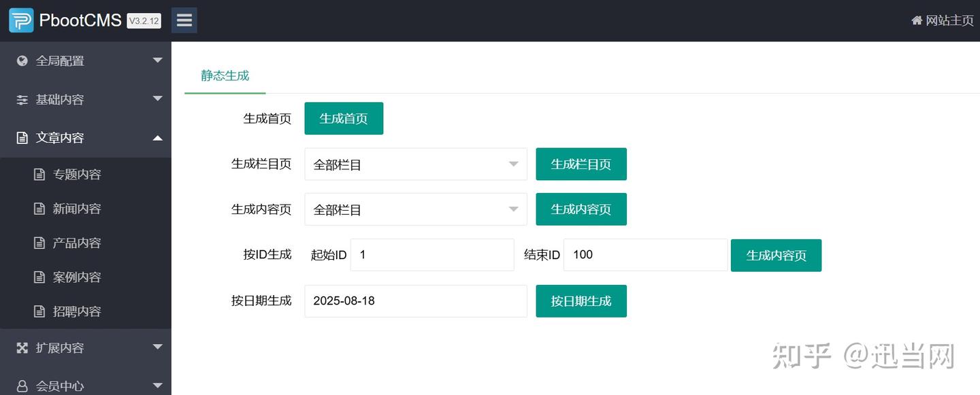Click the 起始ID input field
The height and width of the screenshot is (395, 980).
(x=432, y=255)
